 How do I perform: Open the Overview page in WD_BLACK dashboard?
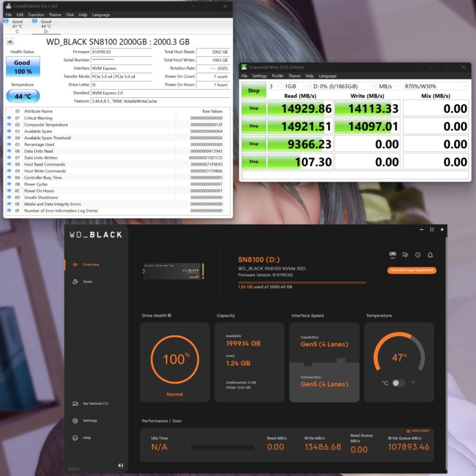pos(86,264)
